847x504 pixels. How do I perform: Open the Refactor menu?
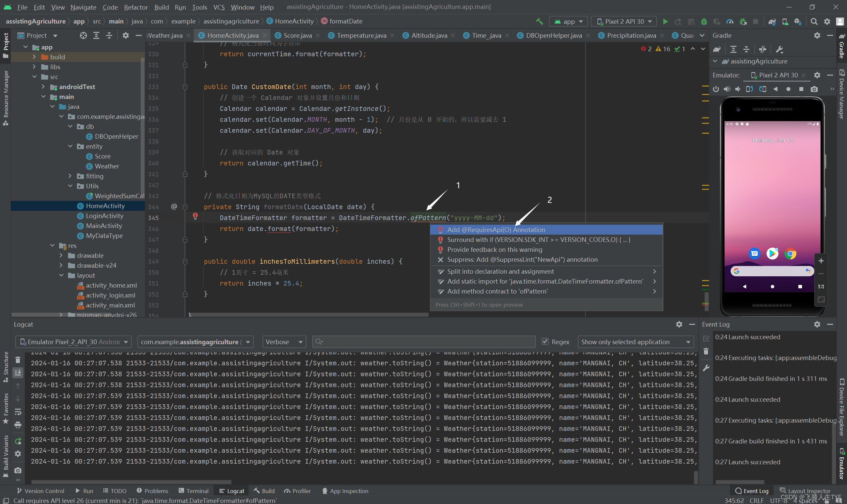(x=135, y=7)
